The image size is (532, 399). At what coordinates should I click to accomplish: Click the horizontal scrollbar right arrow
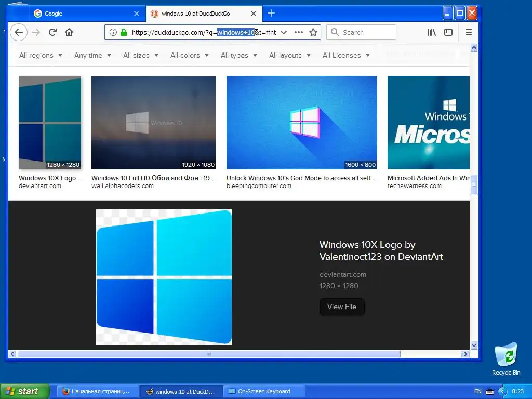(465, 354)
